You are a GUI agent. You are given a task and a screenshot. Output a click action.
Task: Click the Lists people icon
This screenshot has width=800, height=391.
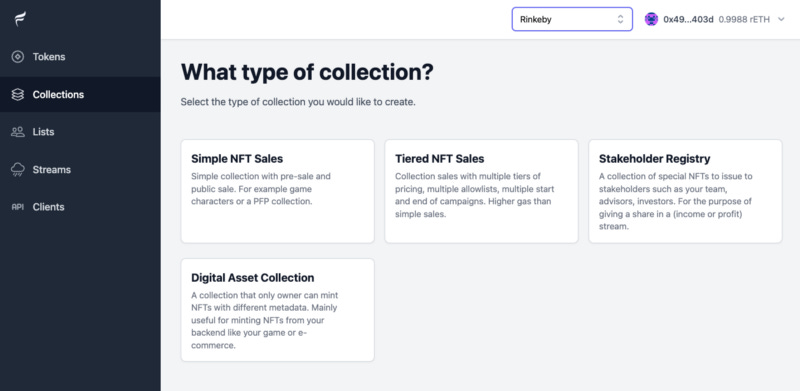18,132
